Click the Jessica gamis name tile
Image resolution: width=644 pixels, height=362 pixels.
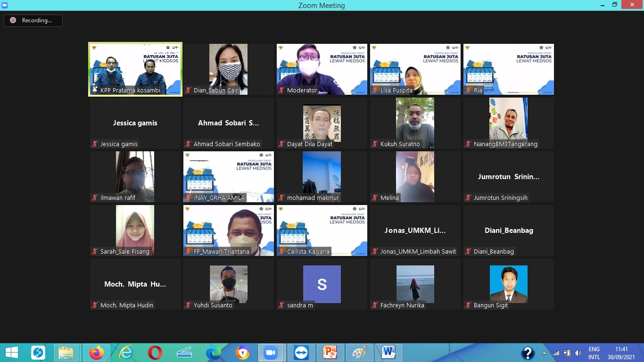[135, 123]
